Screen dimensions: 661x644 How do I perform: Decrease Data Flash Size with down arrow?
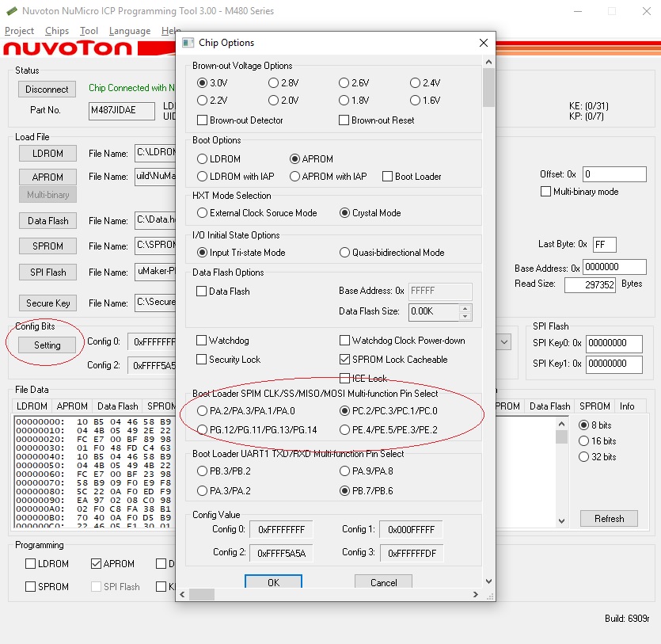(x=465, y=316)
